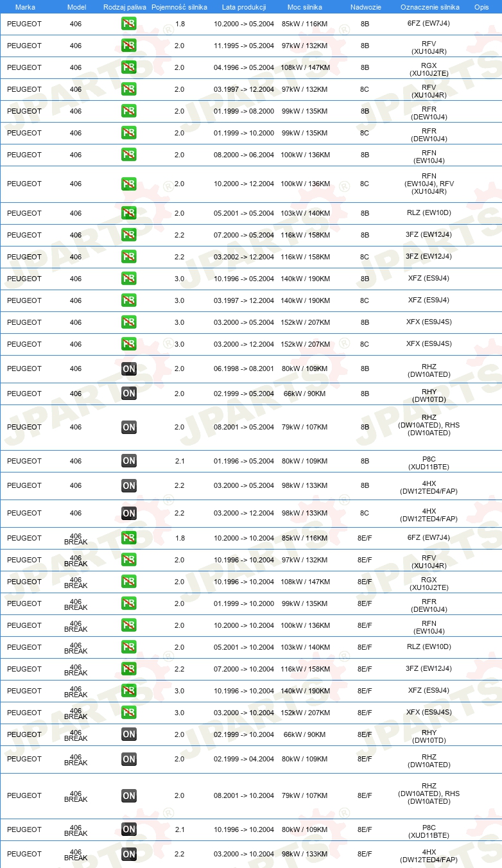Select PB icon in 406 BREAK RGX row
This screenshot has height=868, width=502.
point(129,582)
